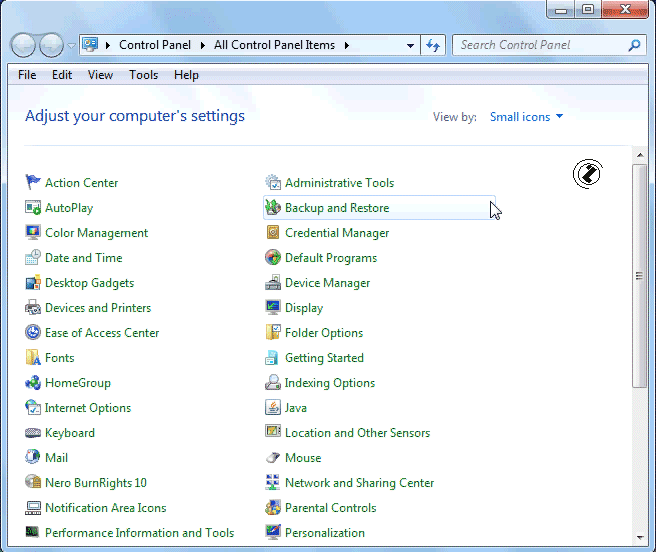
Task: Click the All Control Panel Items breadcrumb
Action: click(274, 45)
